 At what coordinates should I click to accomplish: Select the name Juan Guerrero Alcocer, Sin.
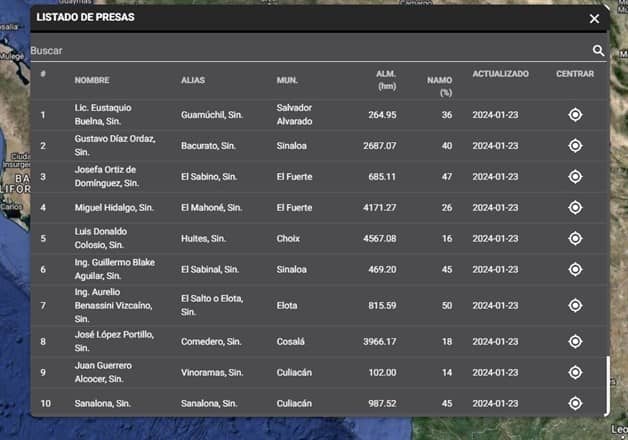[103, 372]
